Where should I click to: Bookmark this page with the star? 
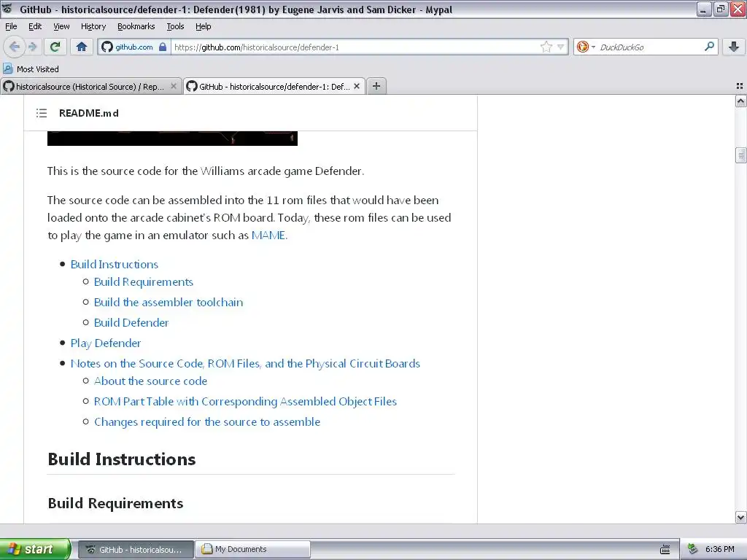tap(546, 47)
